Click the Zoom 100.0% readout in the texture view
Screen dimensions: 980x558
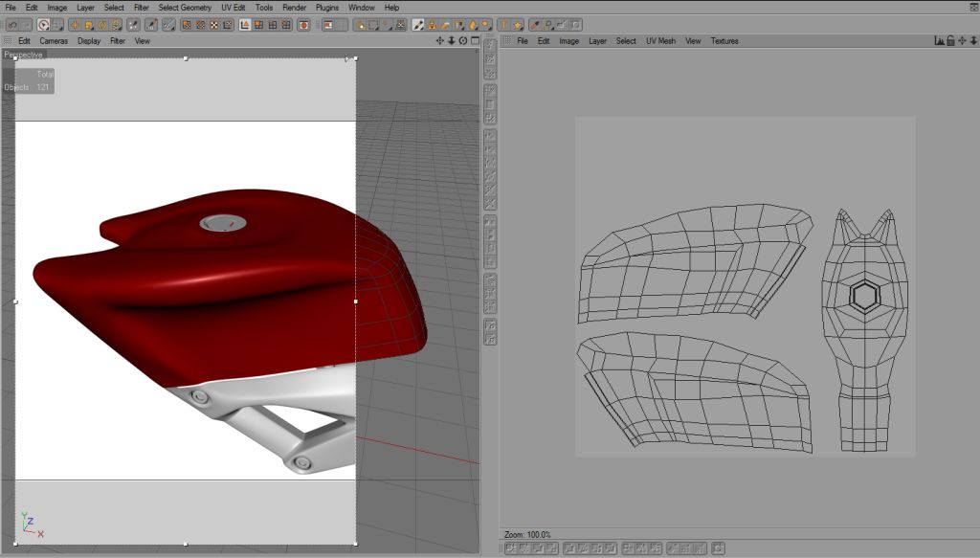(527, 534)
